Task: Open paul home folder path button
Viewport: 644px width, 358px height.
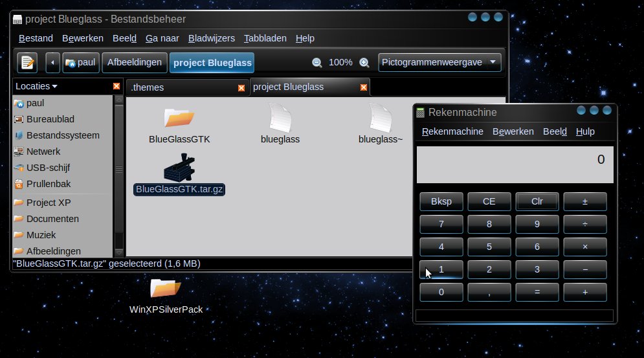Action: pos(81,63)
